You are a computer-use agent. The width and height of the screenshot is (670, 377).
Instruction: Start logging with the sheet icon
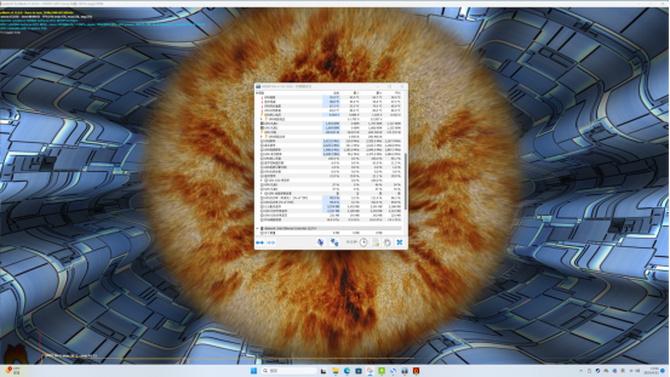(x=375, y=242)
